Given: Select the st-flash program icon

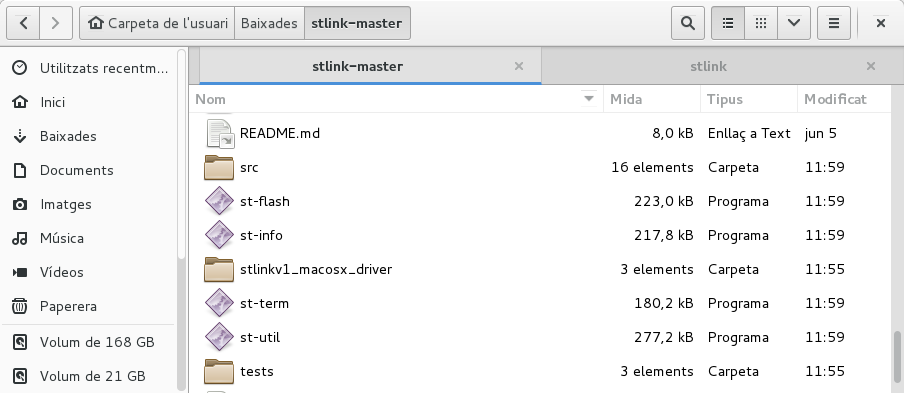Looking at the screenshot, I should (x=219, y=201).
